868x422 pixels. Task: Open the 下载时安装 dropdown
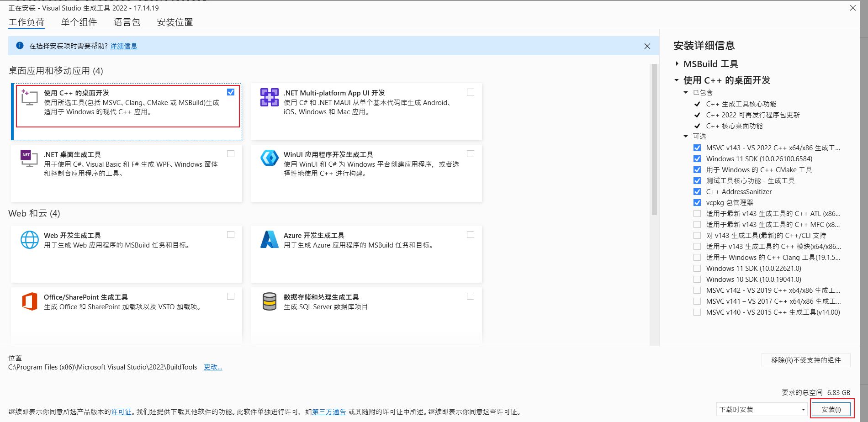point(762,410)
